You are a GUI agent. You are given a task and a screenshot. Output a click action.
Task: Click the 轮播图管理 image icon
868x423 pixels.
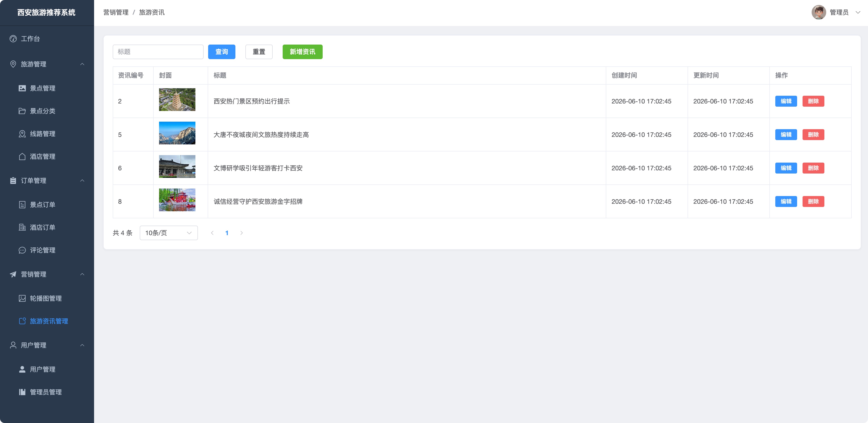[x=22, y=299]
